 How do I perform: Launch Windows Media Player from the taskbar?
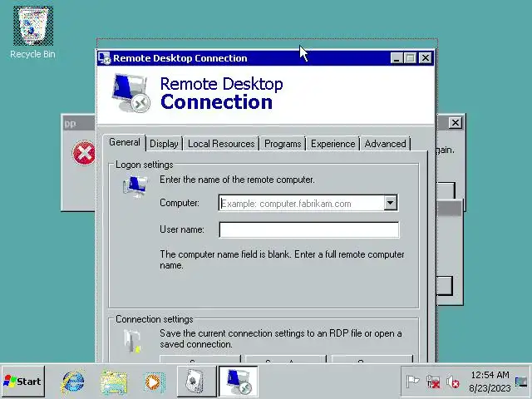(x=154, y=382)
